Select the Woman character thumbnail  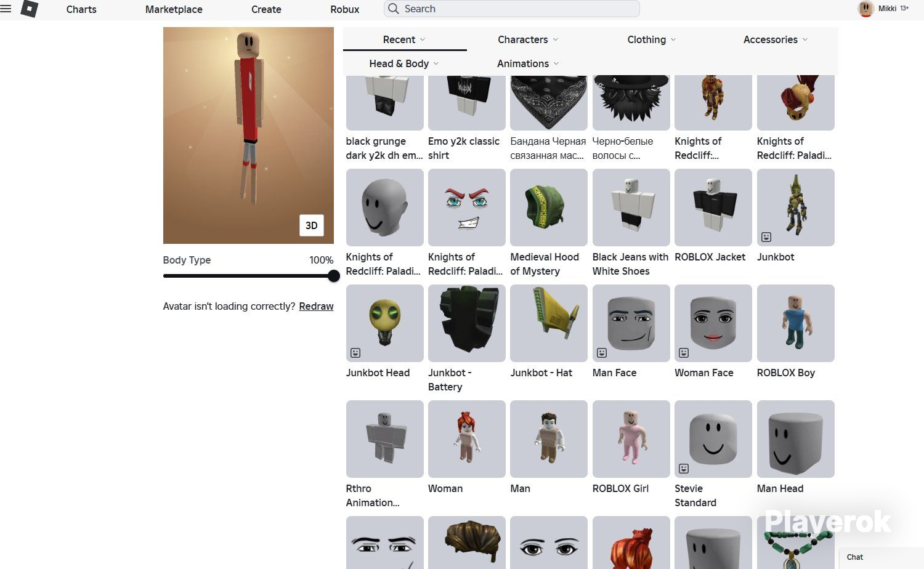(467, 439)
